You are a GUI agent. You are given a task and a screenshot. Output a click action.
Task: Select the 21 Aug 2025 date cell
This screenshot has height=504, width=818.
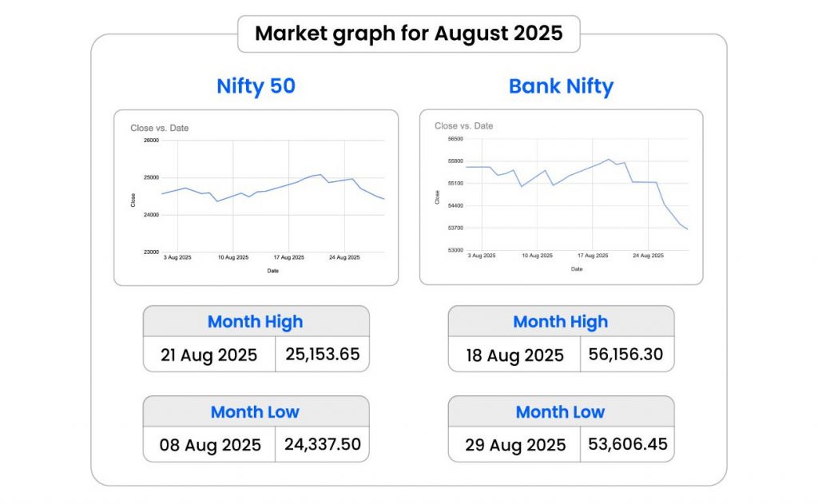pyautogui.click(x=209, y=355)
